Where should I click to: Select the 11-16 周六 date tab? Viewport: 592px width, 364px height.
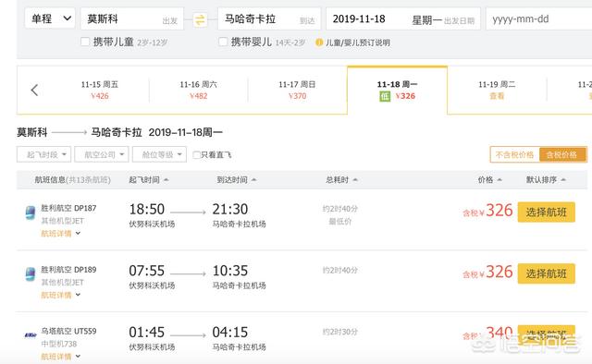(199, 91)
